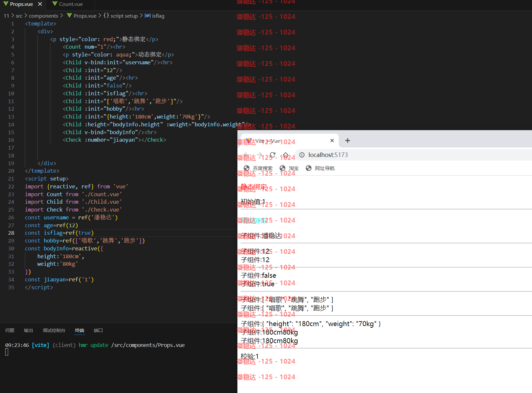
Task: Click the 'const username = ref' code line
Action: (71, 217)
